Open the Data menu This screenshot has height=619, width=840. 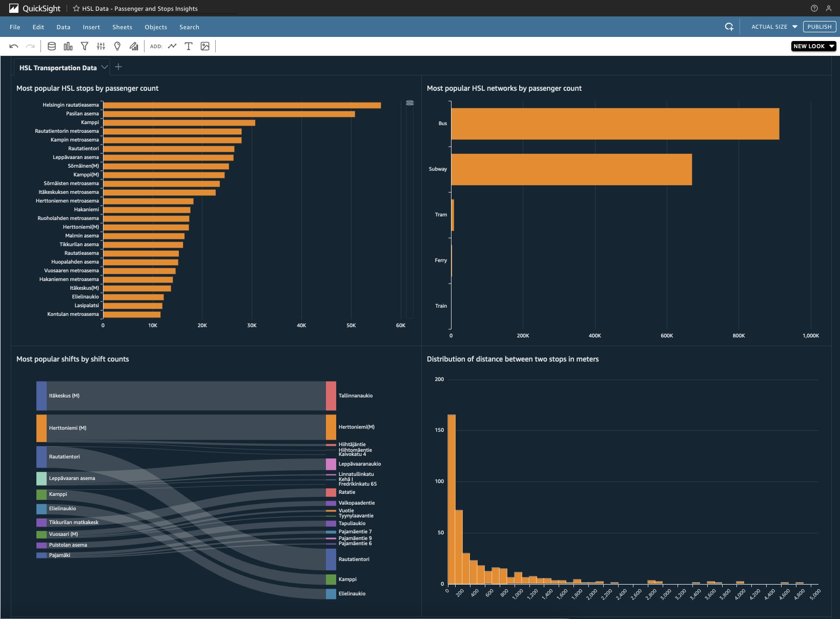coord(64,27)
